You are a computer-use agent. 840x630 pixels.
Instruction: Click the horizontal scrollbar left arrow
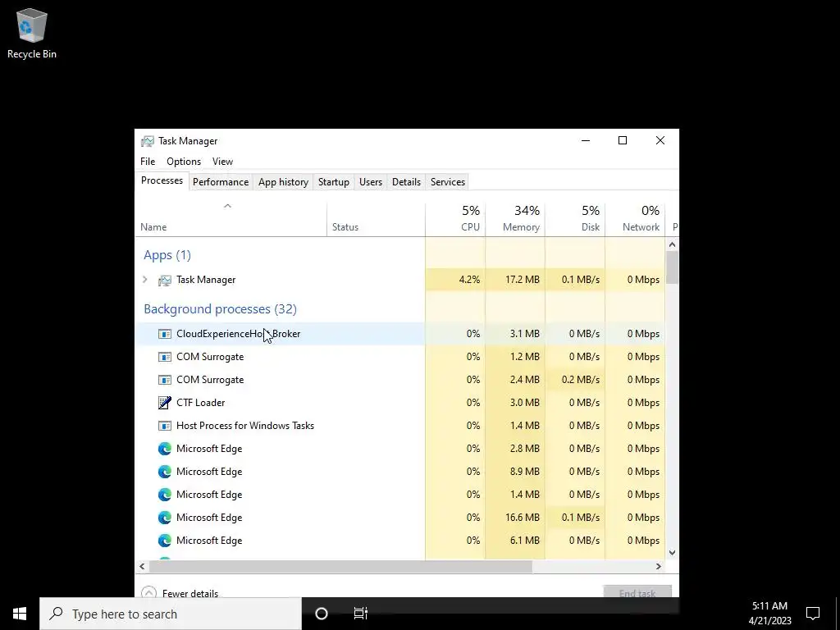[x=142, y=566]
